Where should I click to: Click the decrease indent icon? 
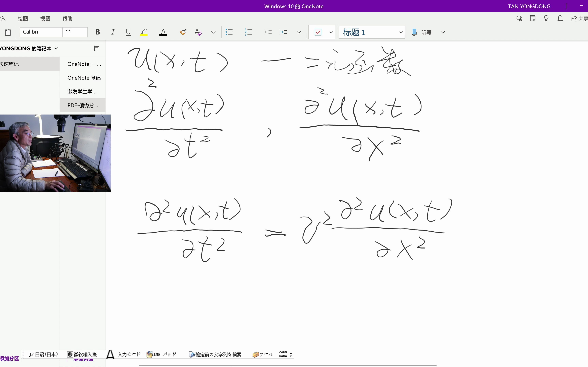268,32
